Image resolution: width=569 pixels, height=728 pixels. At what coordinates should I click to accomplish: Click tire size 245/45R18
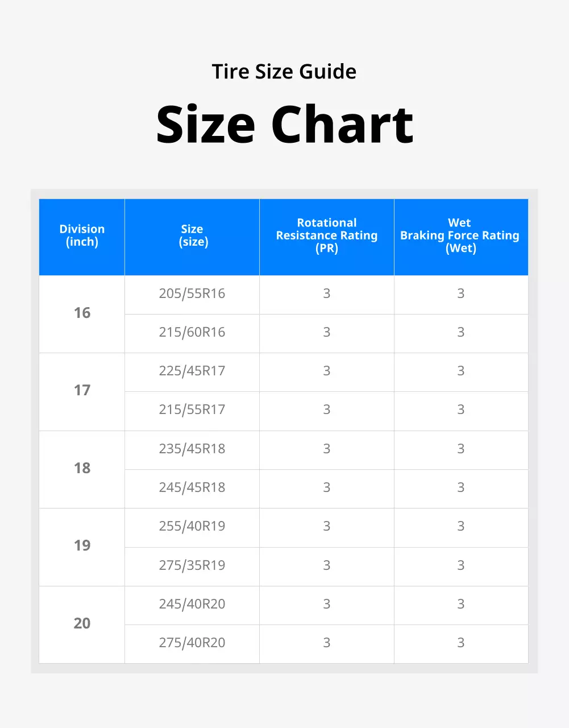click(192, 487)
